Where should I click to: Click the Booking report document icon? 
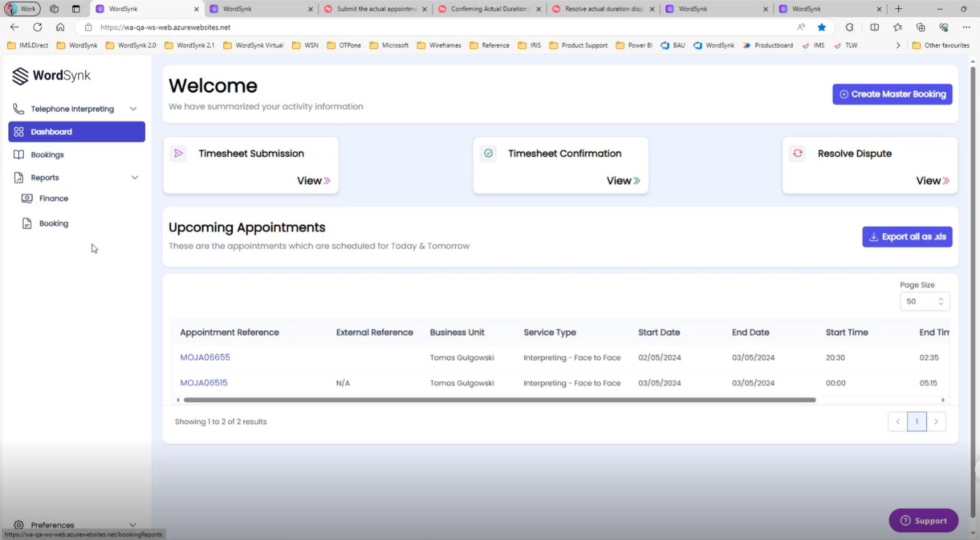27,224
